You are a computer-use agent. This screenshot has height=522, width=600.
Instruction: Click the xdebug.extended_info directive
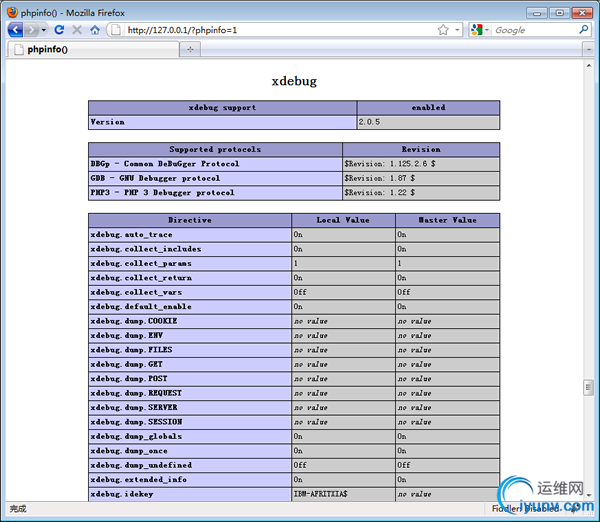click(x=190, y=480)
